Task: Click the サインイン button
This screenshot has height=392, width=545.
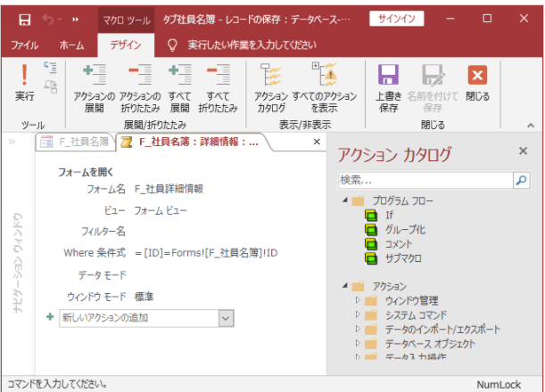Action: click(397, 19)
